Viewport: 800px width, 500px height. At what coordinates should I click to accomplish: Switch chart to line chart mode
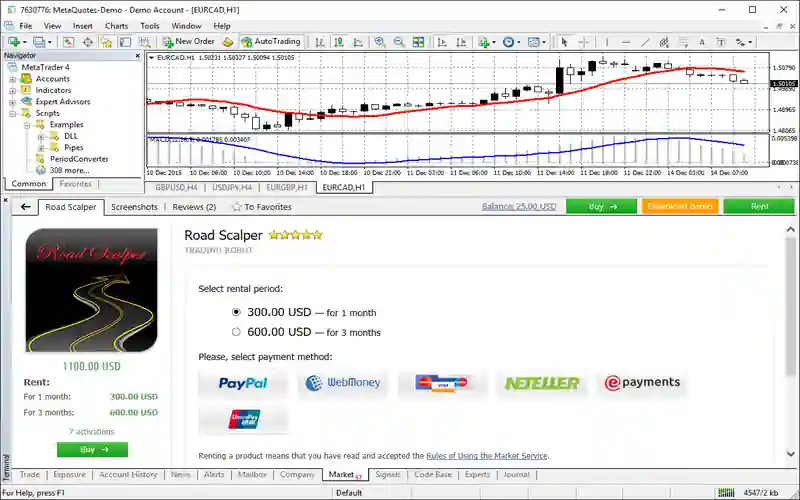pos(358,42)
